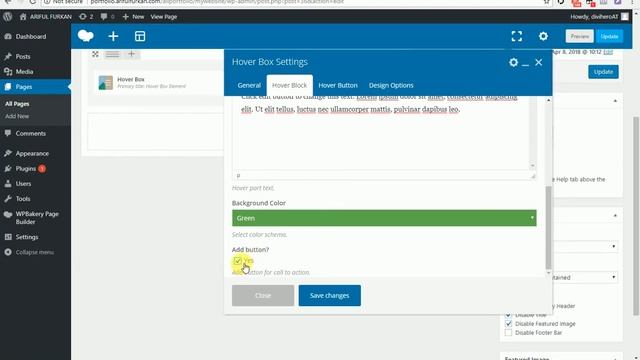Click the blue Update button in builder toolbar
640x360 pixels.
609,36
